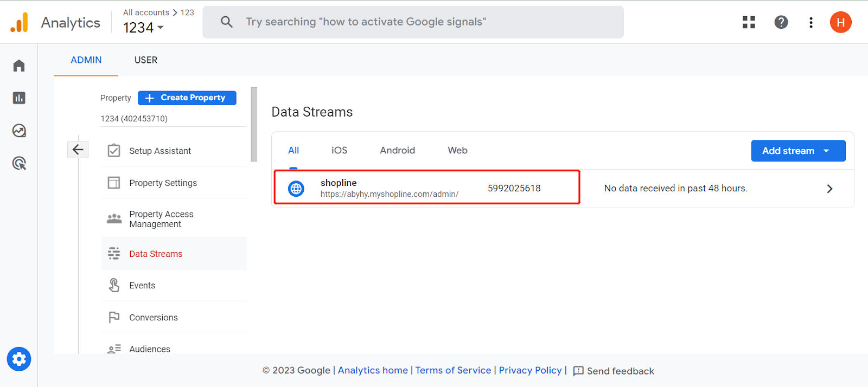
Task: Click the Help question mark icon
Action: (781, 22)
